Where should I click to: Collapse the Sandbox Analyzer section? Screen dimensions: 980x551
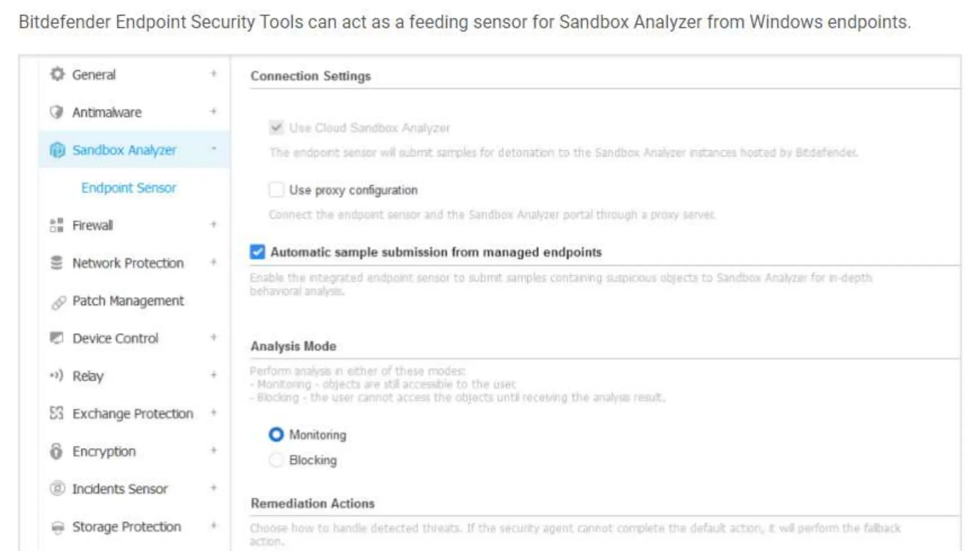pos(213,149)
